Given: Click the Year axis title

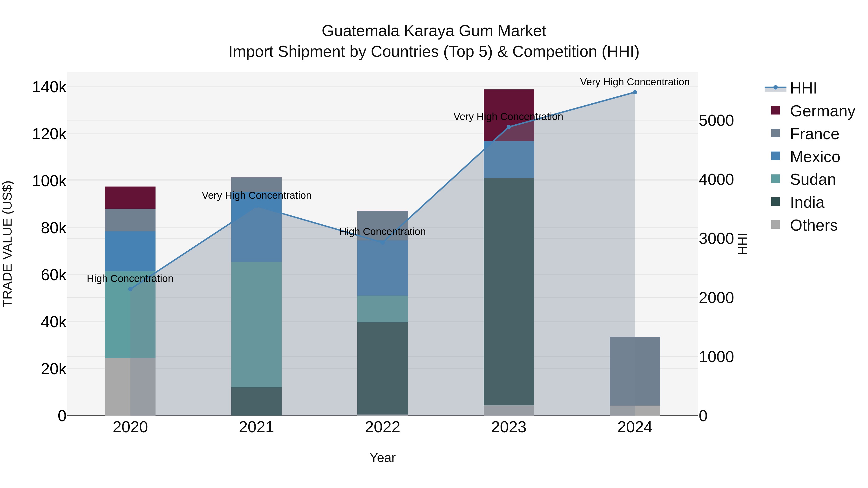Looking at the screenshot, I should [382, 458].
